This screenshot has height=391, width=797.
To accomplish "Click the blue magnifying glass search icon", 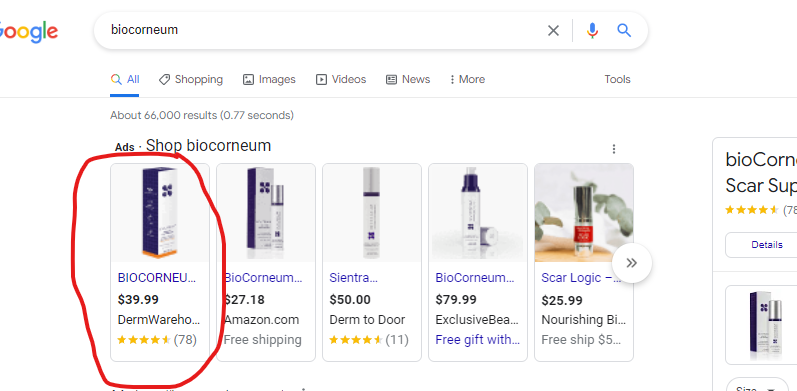I will coord(624,31).
